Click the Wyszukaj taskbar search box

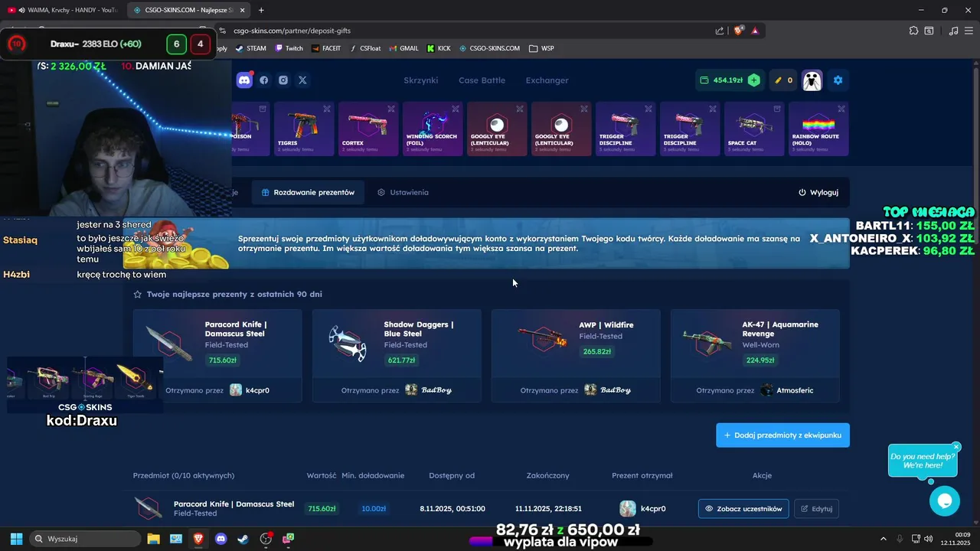coord(86,539)
